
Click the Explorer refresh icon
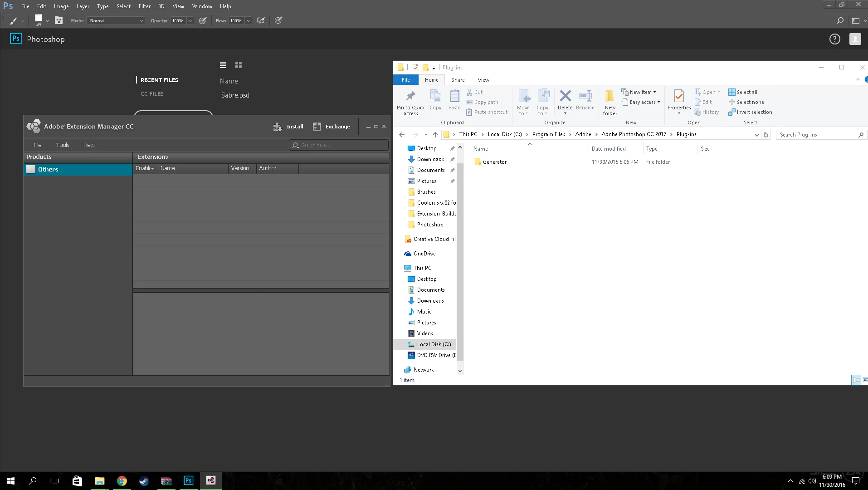(x=766, y=135)
